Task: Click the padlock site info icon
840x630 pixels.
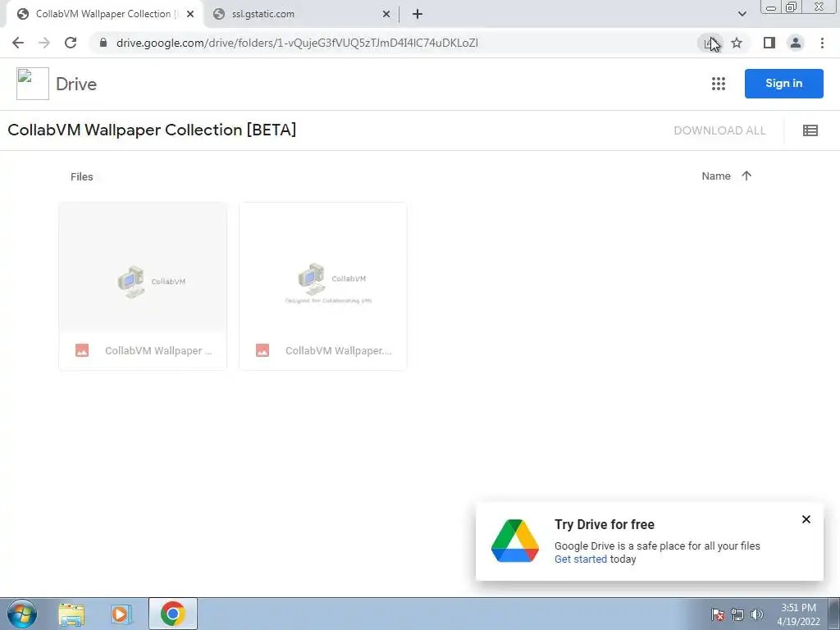Action: (x=103, y=43)
